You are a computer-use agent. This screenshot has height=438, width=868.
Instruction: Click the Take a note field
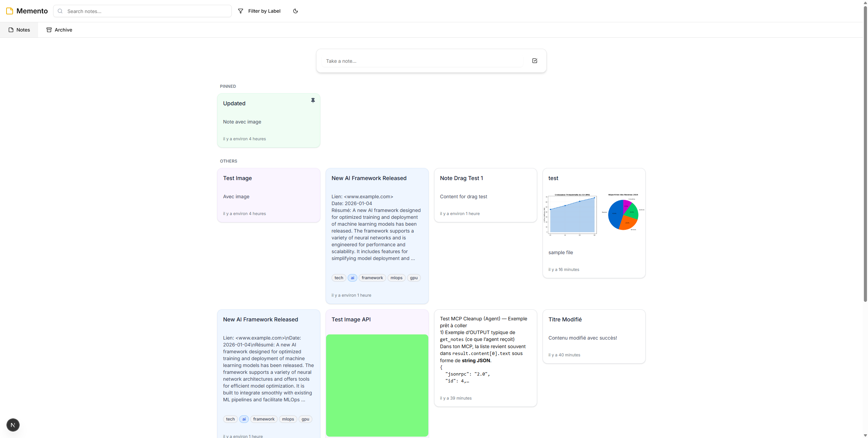coord(422,61)
